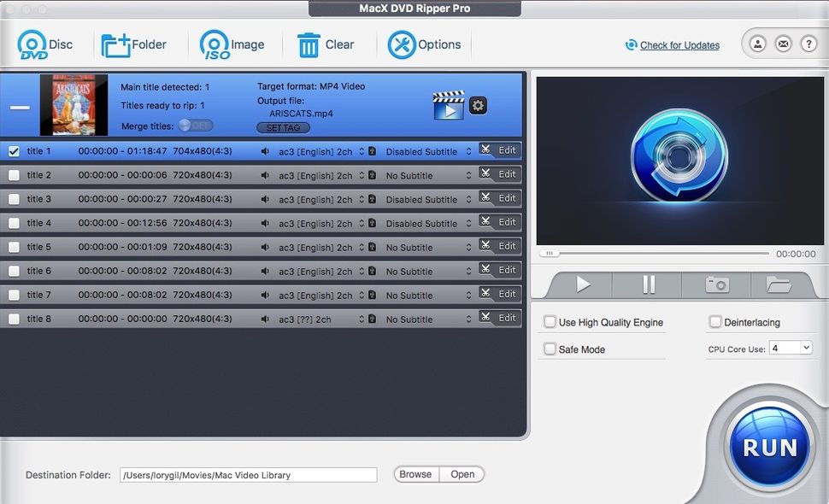Enable Use High Quality Engine
This screenshot has height=504, width=829.
550,322
